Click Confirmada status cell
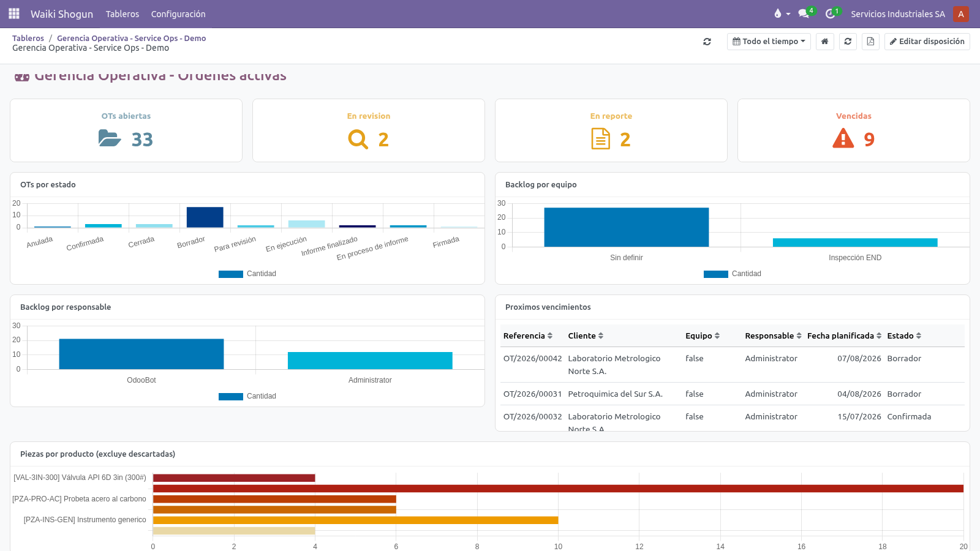 click(x=909, y=416)
